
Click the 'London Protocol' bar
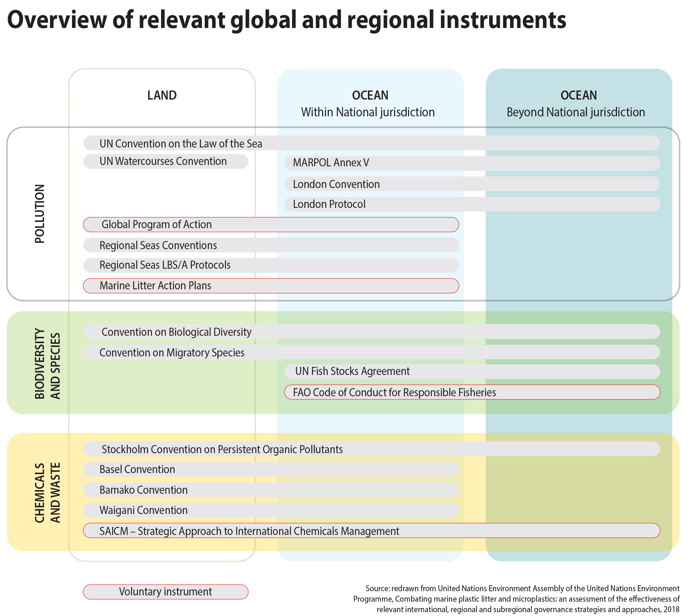click(x=472, y=204)
